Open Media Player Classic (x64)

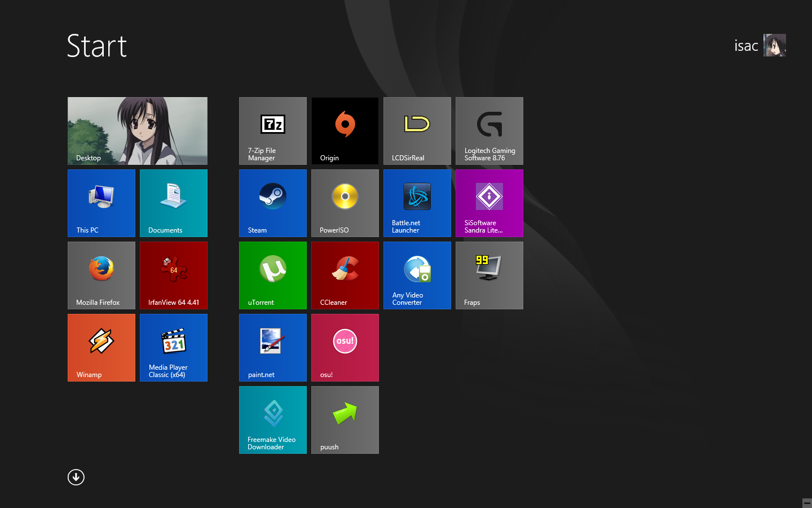pyautogui.click(x=174, y=348)
